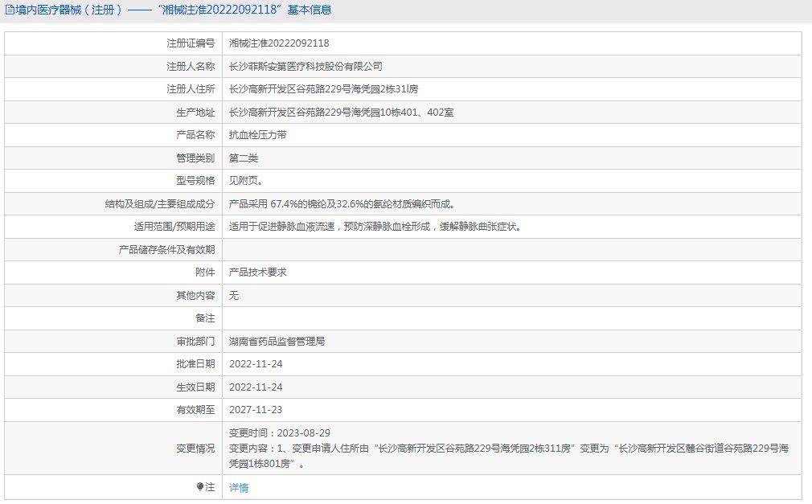Click the label 型号规格

click(195, 180)
